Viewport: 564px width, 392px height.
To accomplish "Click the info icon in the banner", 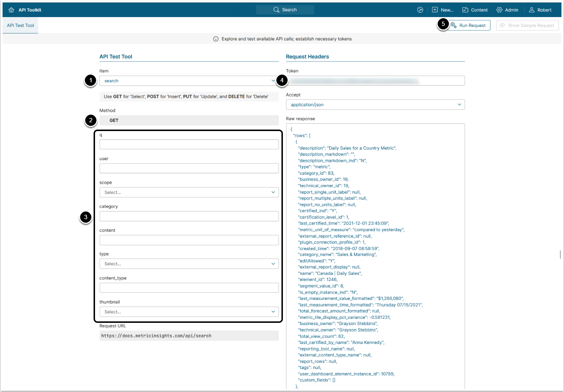I will [216, 39].
